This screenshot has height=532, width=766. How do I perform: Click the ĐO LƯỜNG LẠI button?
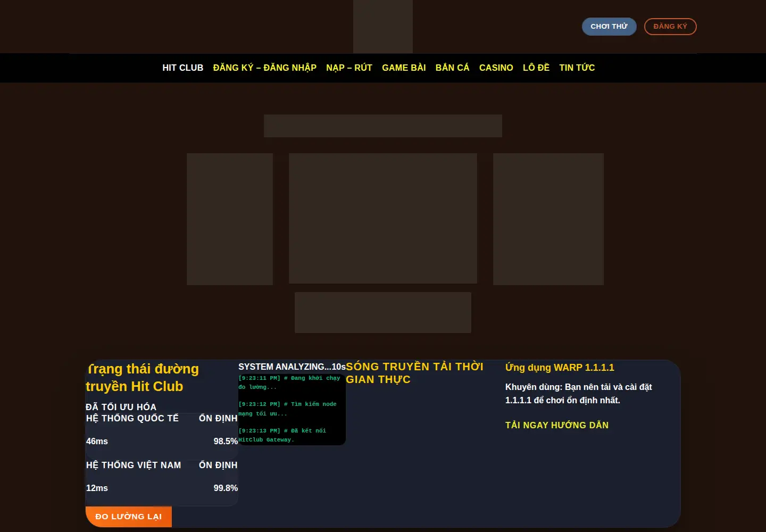click(x=129, y=517)
